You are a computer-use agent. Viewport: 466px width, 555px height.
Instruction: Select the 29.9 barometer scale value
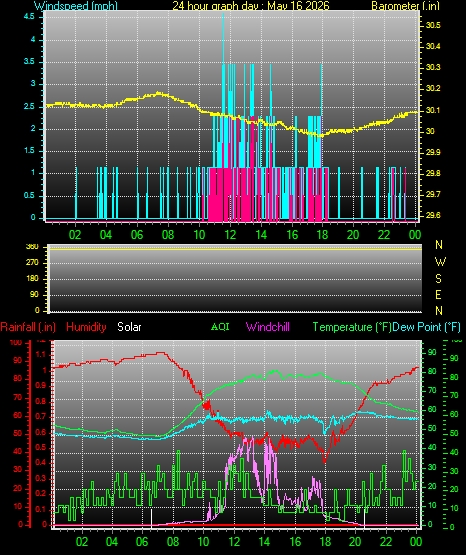click(x=433, y=152)
